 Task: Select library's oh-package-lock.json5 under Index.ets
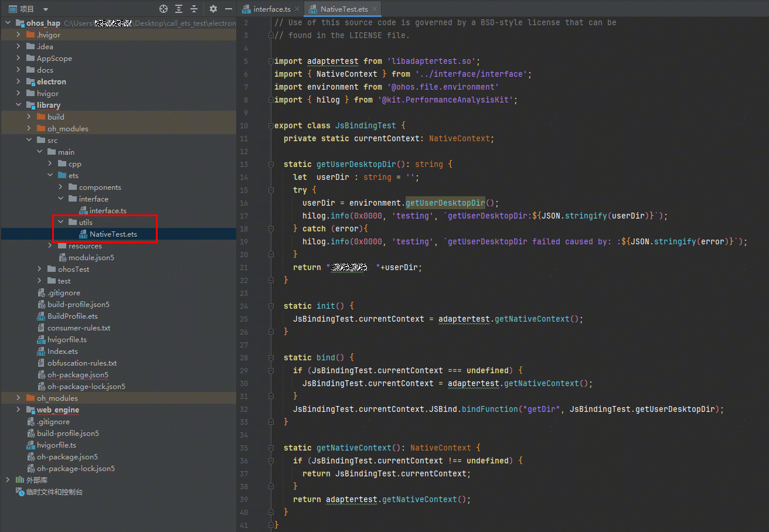(86, 387)
